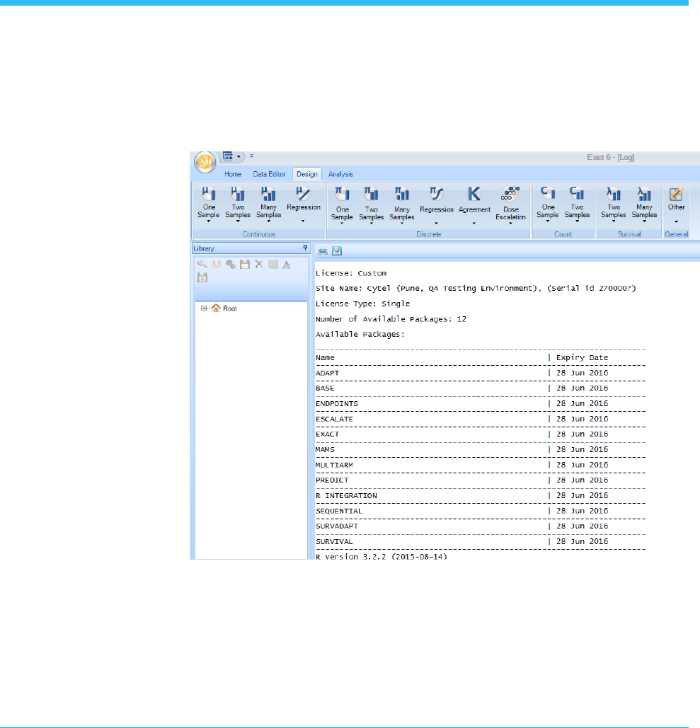Click the gray square icon in Library toolbar
Viewport: 700px width, 728px height.
coord(273,264)
